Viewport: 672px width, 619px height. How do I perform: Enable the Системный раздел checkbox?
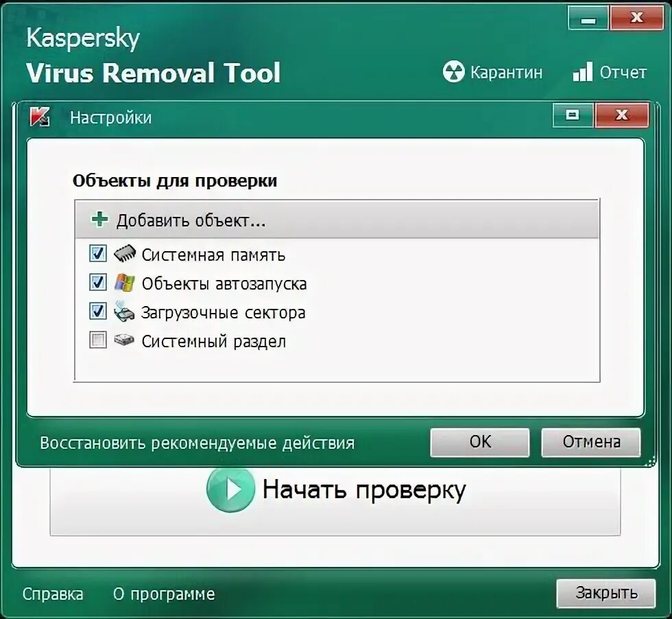97,340
